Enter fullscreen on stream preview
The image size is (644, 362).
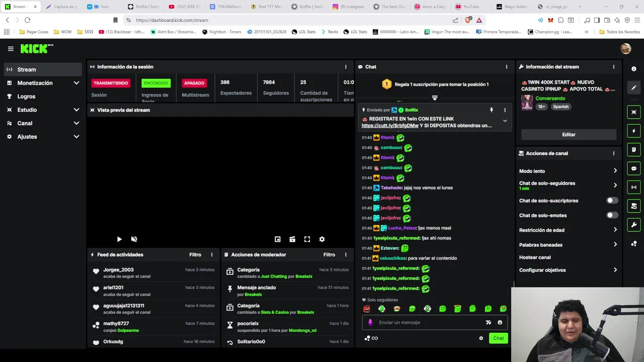coord(307,239)
